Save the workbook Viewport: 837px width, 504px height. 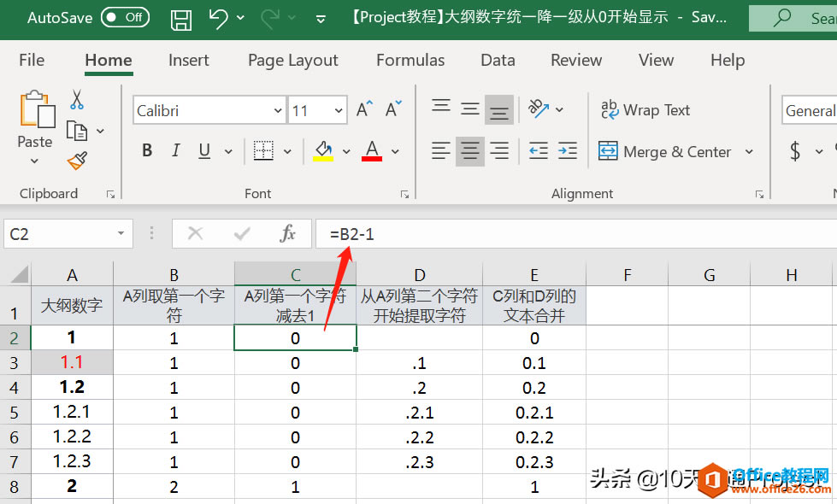click(180, 18)
